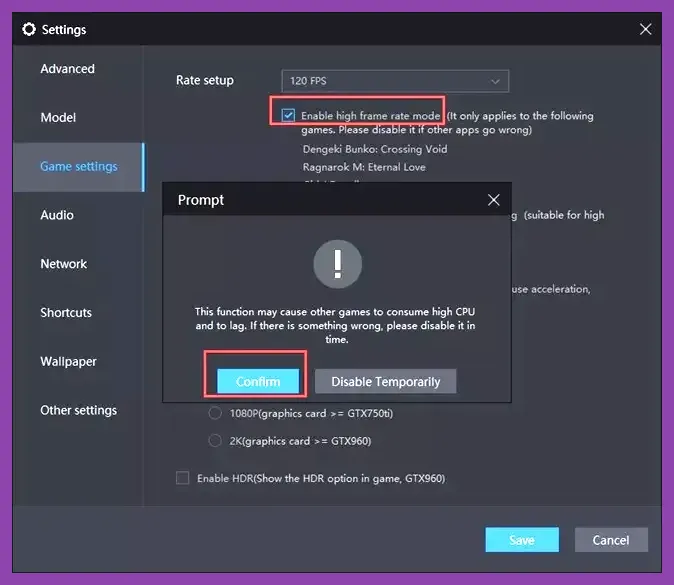Image resolution: width=674 pixels, height=585 pixels.
Task: Click the prompt's high CPU warning message
Action: [335, 325]
